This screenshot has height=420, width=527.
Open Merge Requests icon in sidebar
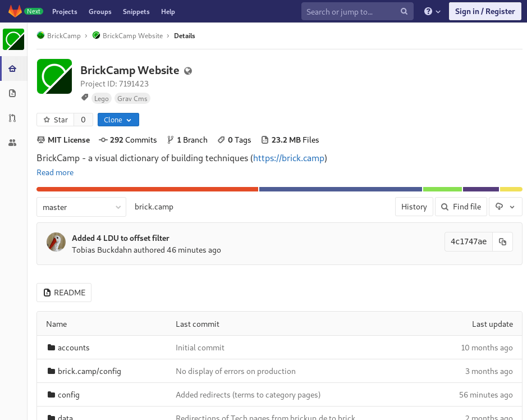click(12, 118)
